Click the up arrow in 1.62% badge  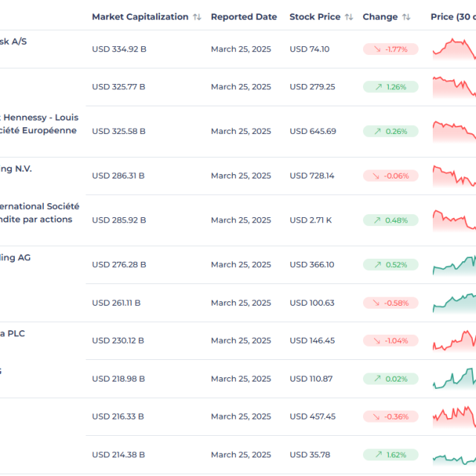tap(379, 454)
